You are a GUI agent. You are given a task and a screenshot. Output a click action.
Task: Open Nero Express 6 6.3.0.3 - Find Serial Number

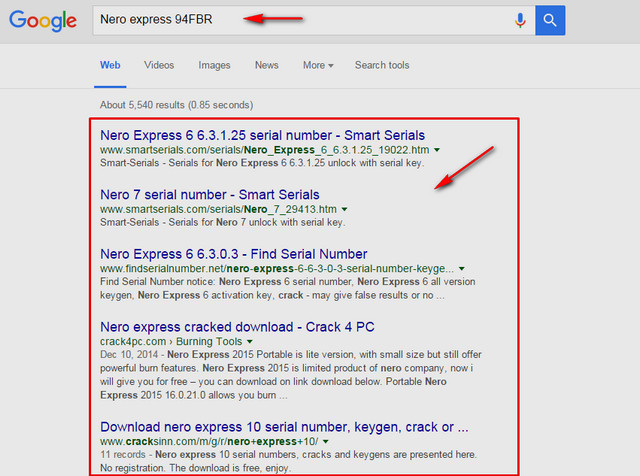pyautogui.click(x=233, y=254)
